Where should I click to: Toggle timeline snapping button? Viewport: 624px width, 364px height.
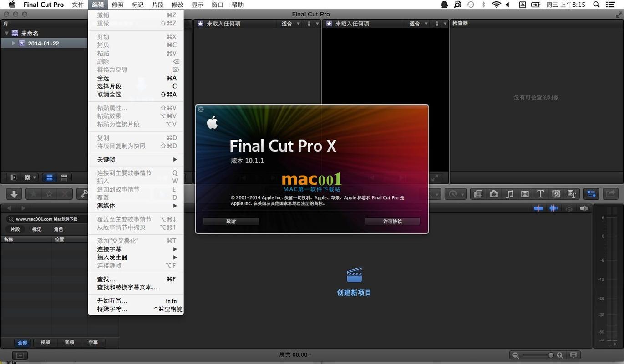584,208
